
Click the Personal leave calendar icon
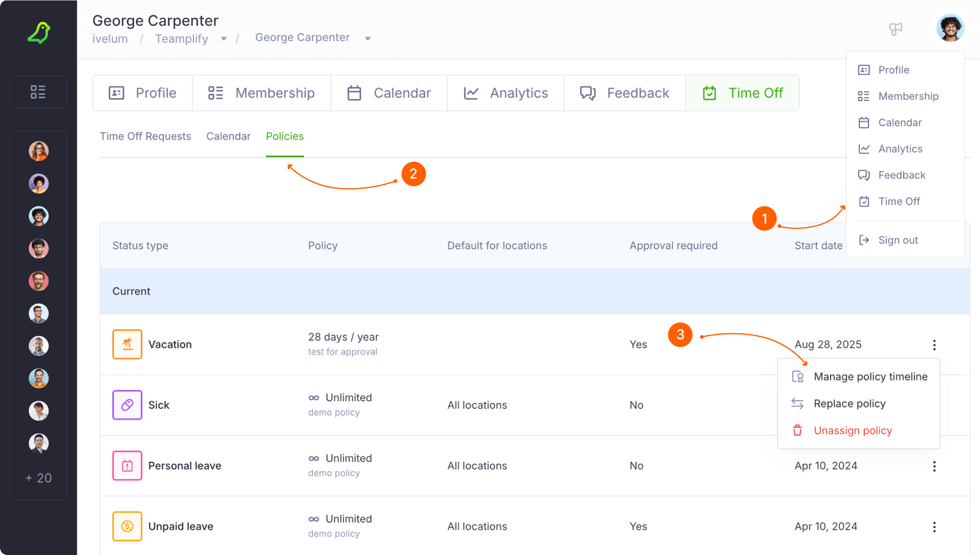(x=127, y=466)
